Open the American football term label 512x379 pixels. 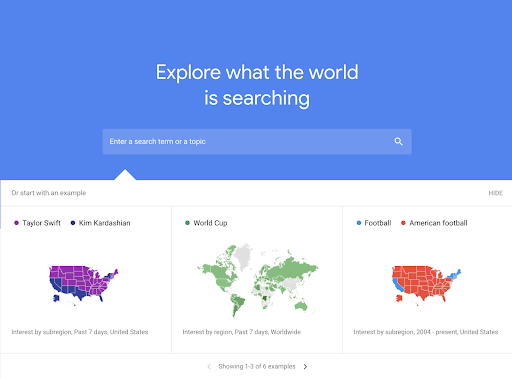tap(438, 223)
